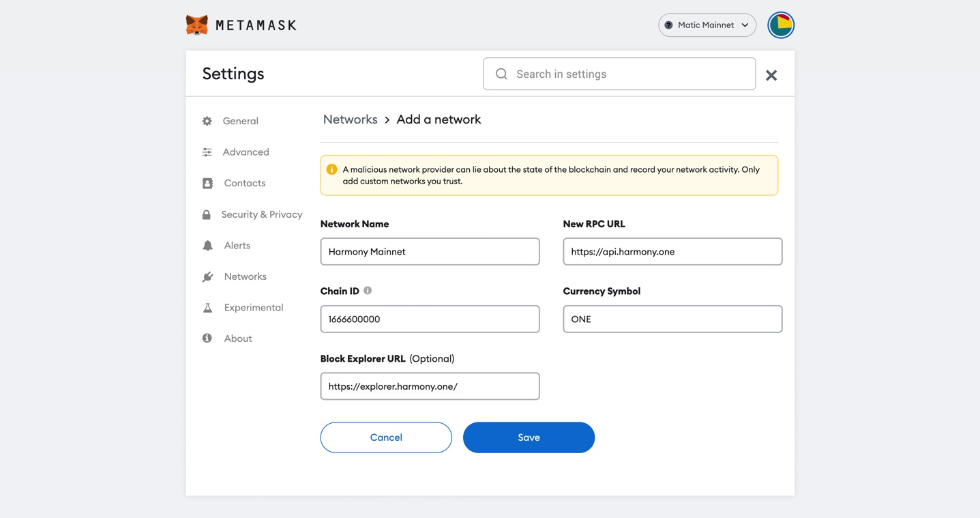This screenshot has height=518, width=980.
Task: Click the General gear icon
Action: click(207, 121)
